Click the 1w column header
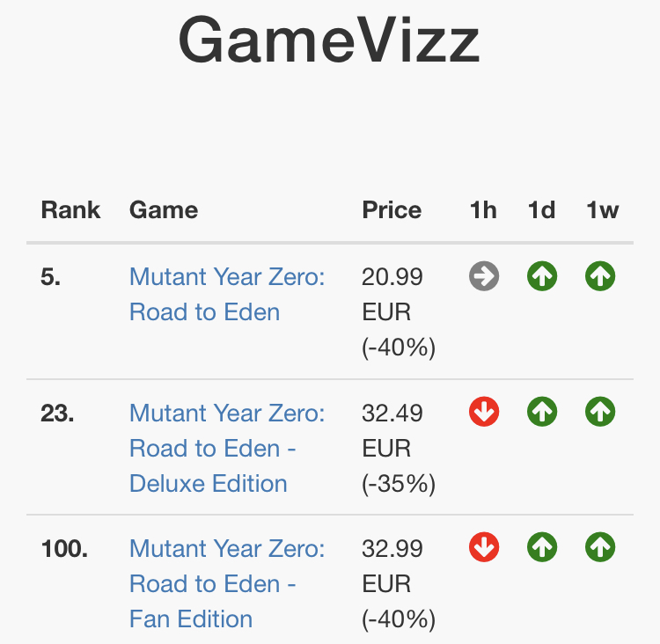The width and height of the screenshot is (660, 644). pyautogui.click(x=602, y=209)
